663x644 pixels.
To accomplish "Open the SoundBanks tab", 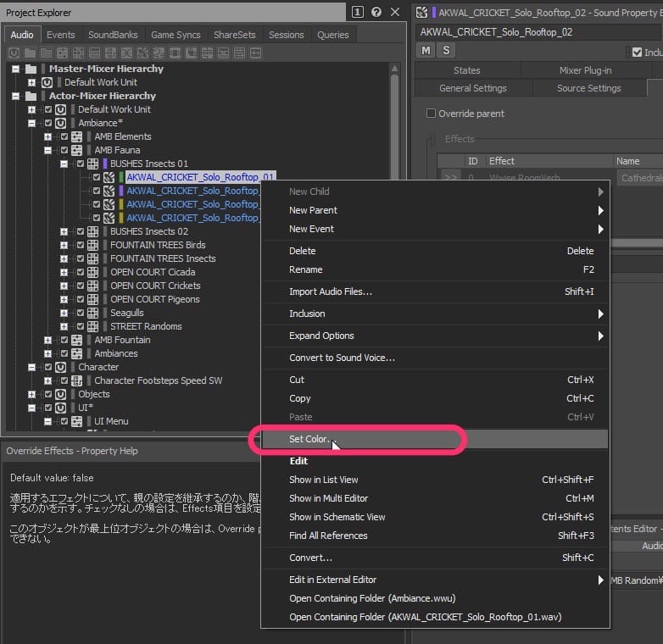I will click(x=113, y=35).
